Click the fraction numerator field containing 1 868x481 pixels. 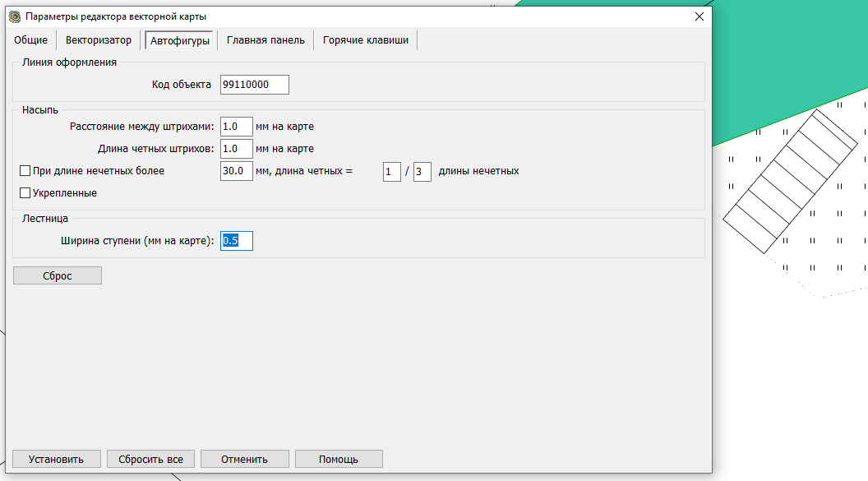(x=392, y=172)
